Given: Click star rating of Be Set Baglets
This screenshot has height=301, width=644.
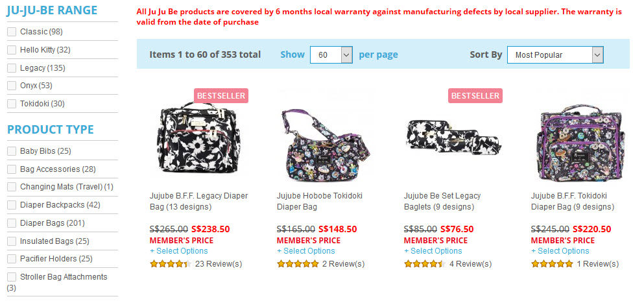Looking at the screenshot, I should [425, 264].
